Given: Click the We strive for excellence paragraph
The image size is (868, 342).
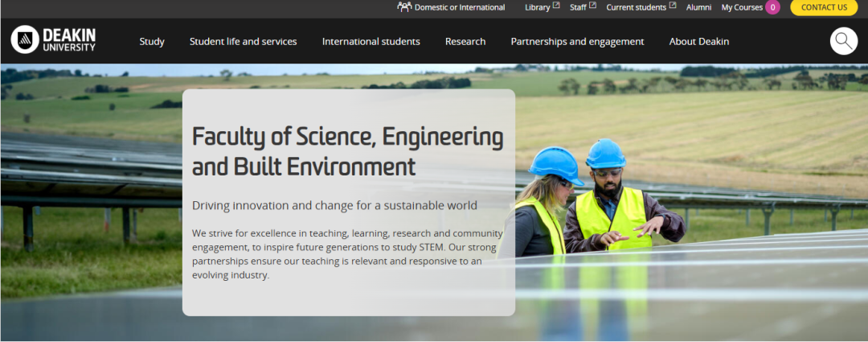Looking at the screenshot, I should (347, 253).
